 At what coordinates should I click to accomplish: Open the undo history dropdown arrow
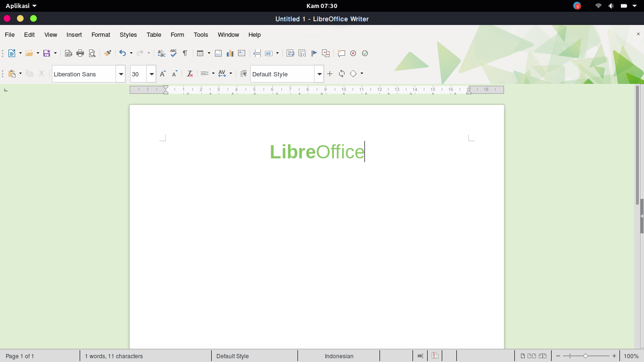point(131,53)
